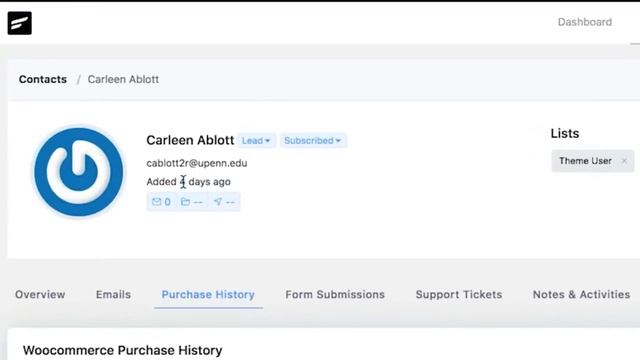
Task: Click the FluentCRM logo icon
Action: click(20, 23)
